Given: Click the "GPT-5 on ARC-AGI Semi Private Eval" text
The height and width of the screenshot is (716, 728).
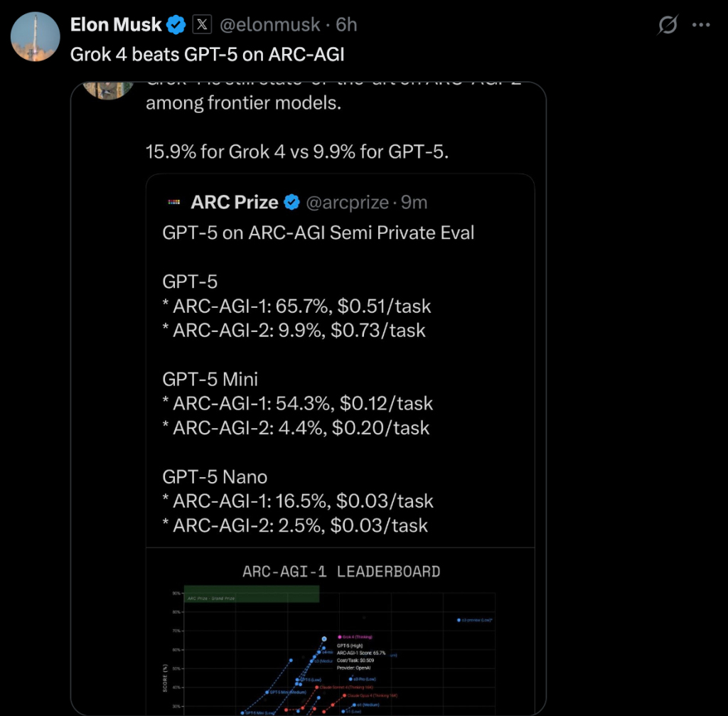Looking at the screenshot, I should 318,233.
